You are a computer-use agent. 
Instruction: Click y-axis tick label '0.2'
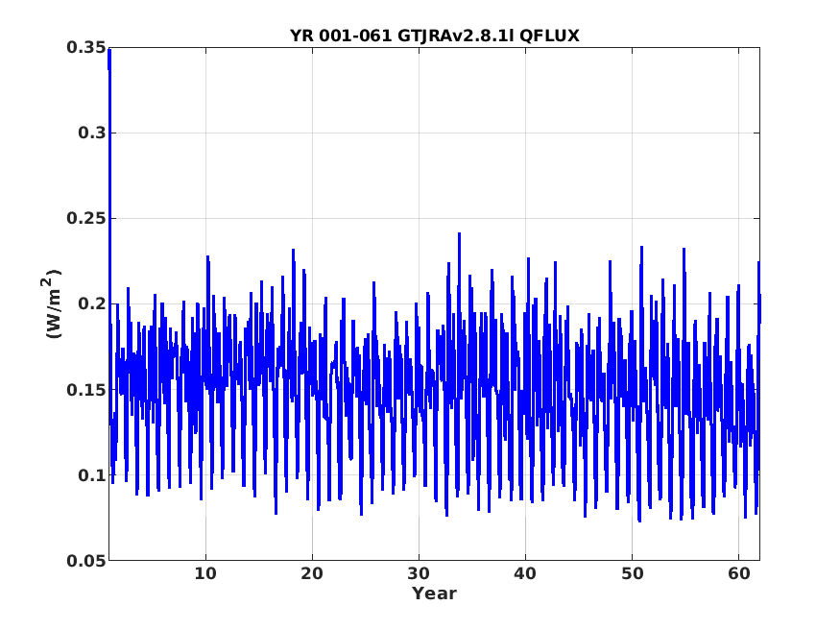pos(91,303)
